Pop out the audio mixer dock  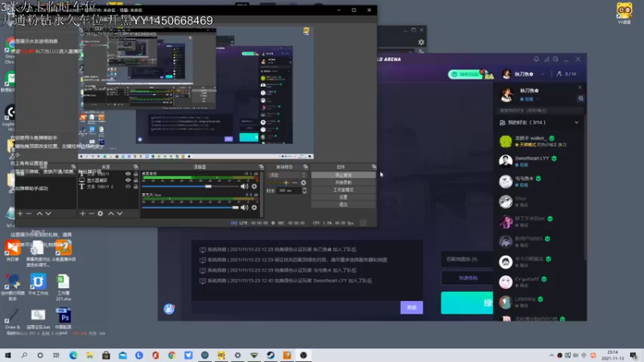tap(261, 167)
